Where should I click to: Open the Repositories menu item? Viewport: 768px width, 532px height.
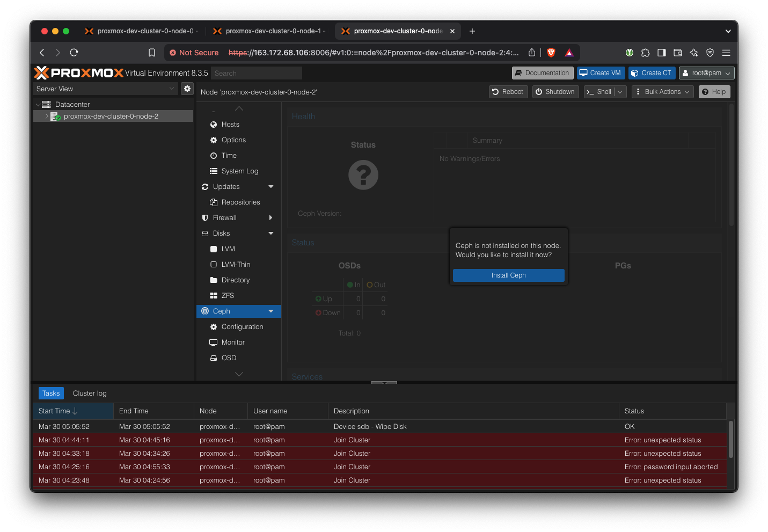pyautogui.click(x=240, y=202)
